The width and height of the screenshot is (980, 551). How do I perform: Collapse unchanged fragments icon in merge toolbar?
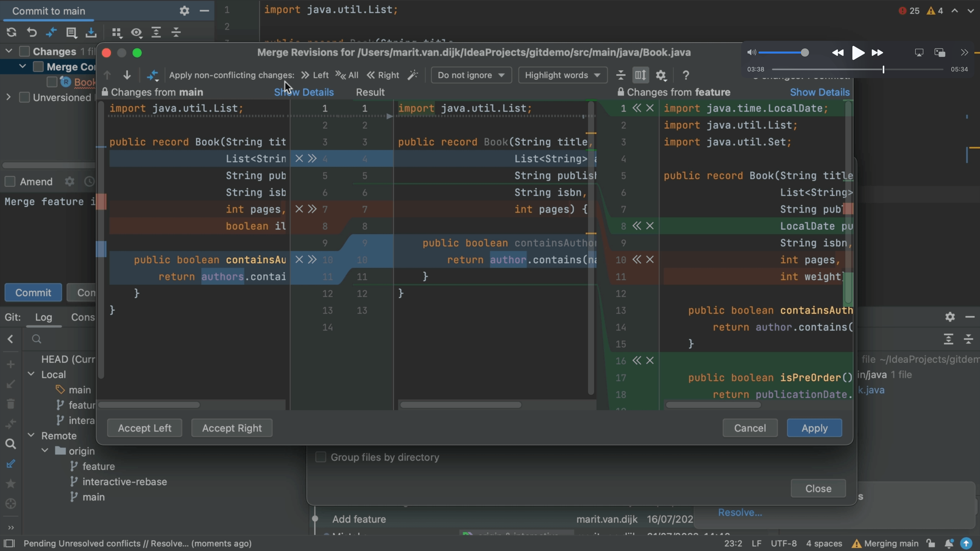point(620,75)
